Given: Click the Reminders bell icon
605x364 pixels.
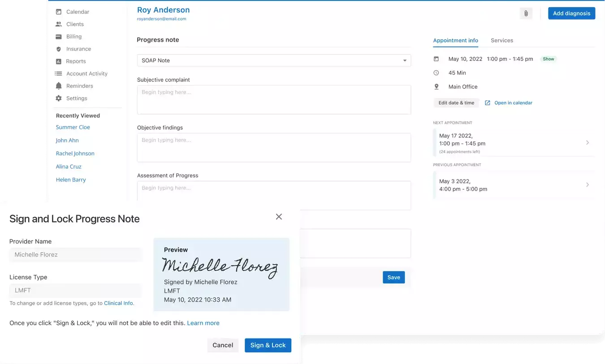Looking at the screenshot, I should point(59,86).
